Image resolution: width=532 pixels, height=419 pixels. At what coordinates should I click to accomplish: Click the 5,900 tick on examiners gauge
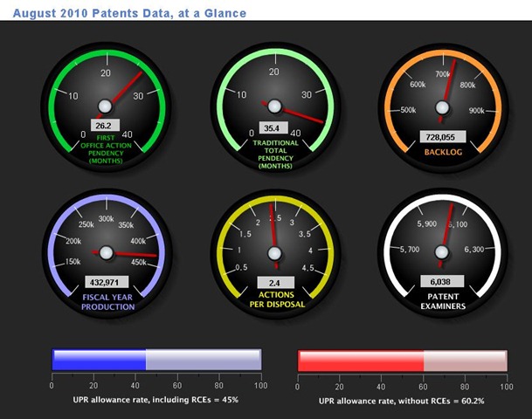[427, 223]
